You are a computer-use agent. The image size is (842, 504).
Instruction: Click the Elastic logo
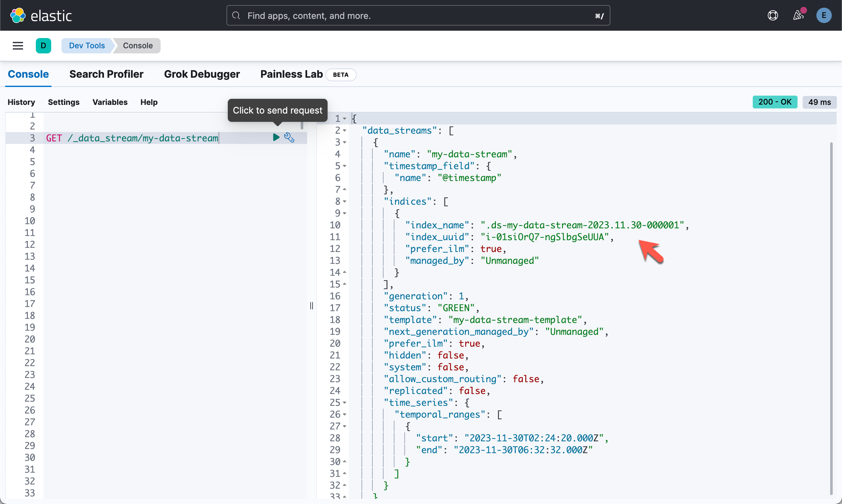[41, 16]
